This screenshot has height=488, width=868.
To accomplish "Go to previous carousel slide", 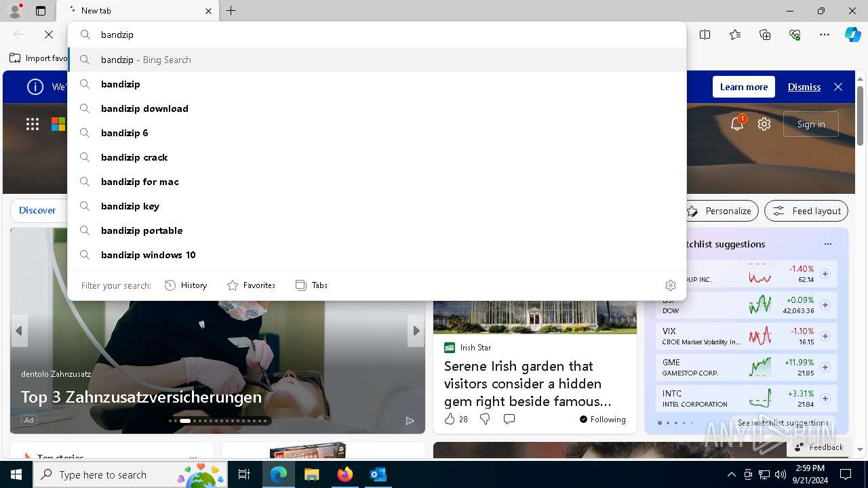I will pyautogui.click(x=19, y=331).
